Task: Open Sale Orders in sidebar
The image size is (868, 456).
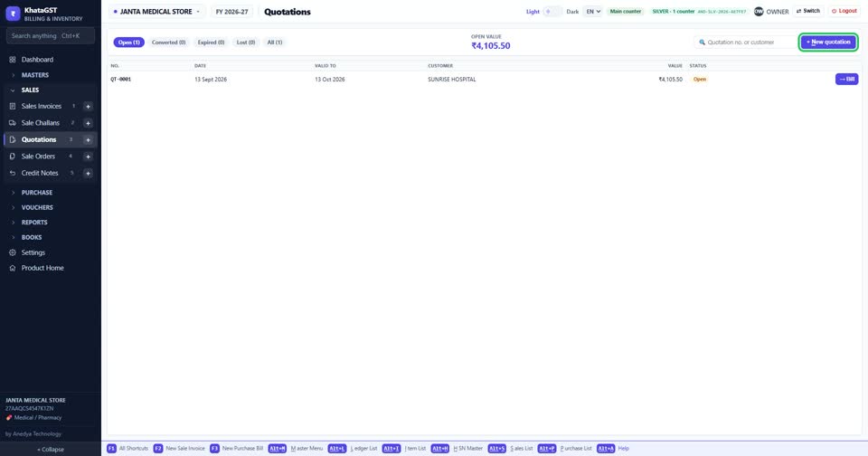Action: point(38,157)
